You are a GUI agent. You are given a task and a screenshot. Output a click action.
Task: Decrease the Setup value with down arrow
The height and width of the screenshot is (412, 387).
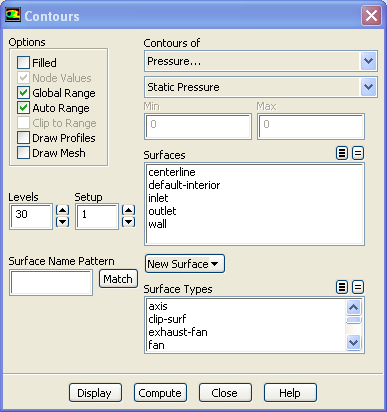tap(129, 222)
